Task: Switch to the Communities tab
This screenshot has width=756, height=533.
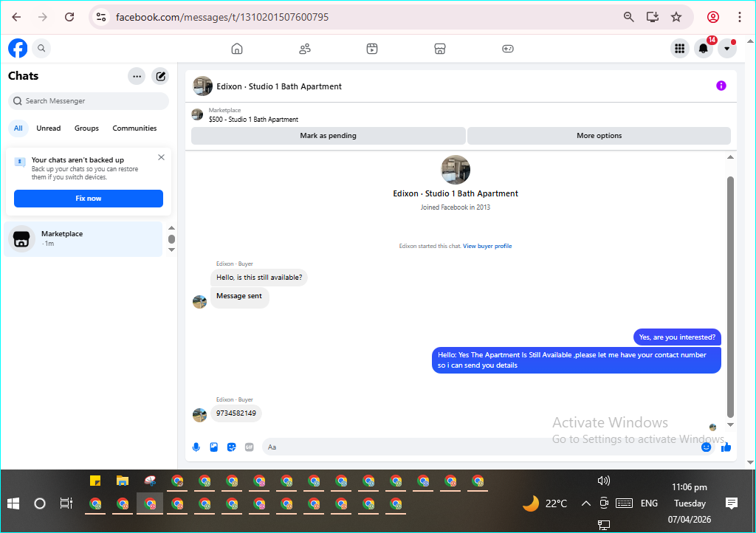Action: click(x=134, y=128)
